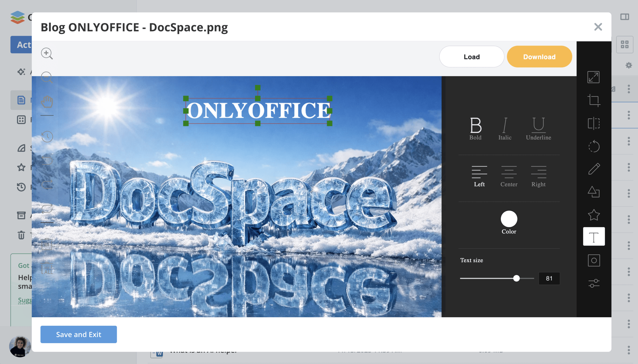Click the text size value field
The width and height of the screenshot is (638, 364).
coord(549,278)
